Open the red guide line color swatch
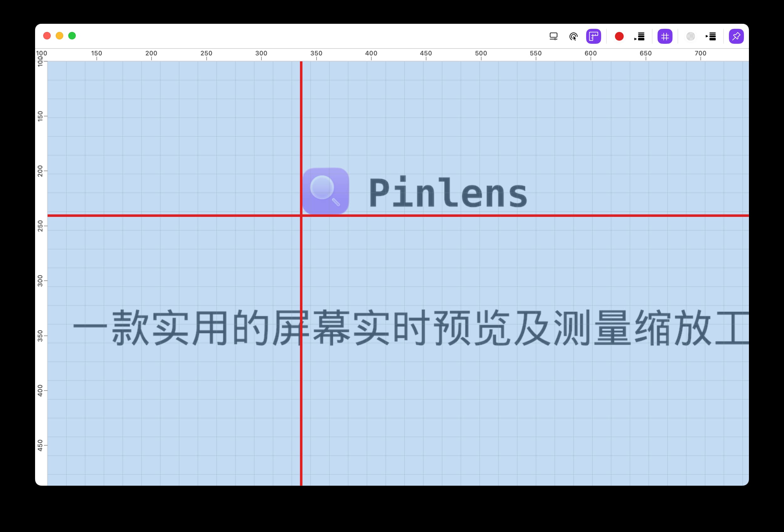Viewport: 784px width, 532px height. [619, 36]
